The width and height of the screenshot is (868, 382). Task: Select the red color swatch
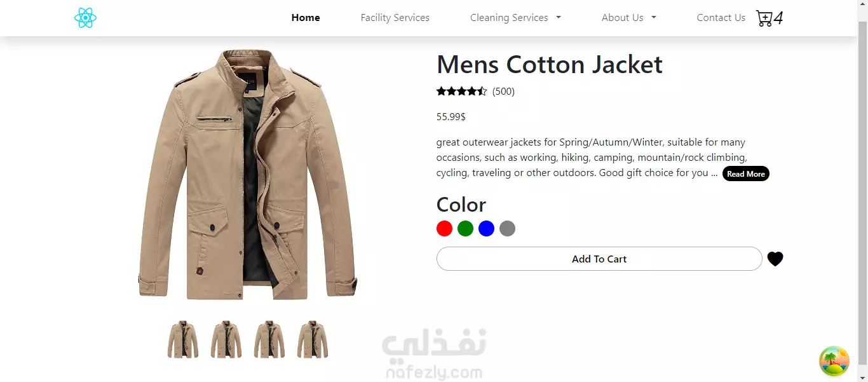[x=445, y=229]
